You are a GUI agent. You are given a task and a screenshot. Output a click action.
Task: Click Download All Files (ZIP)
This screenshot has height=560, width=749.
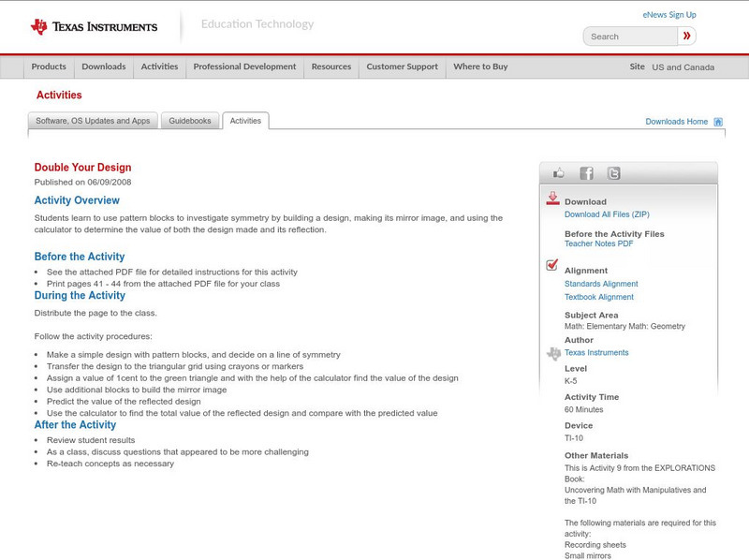coord(607,214)
